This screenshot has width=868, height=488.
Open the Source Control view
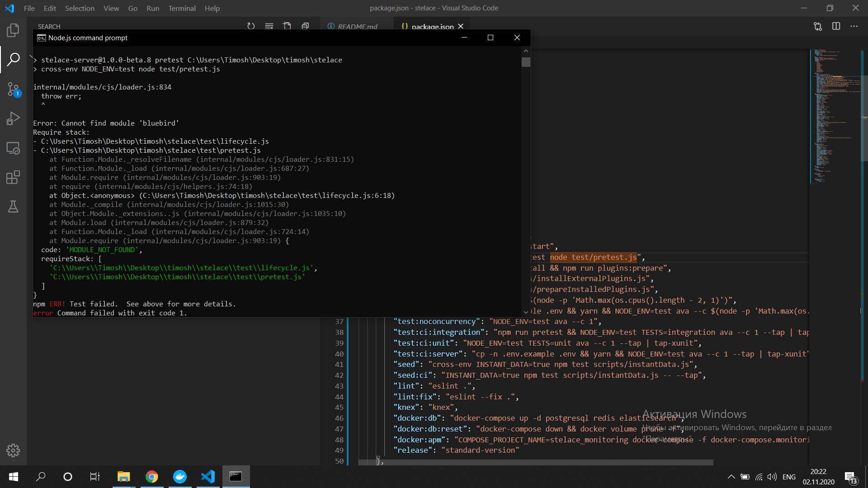(13, 89)
